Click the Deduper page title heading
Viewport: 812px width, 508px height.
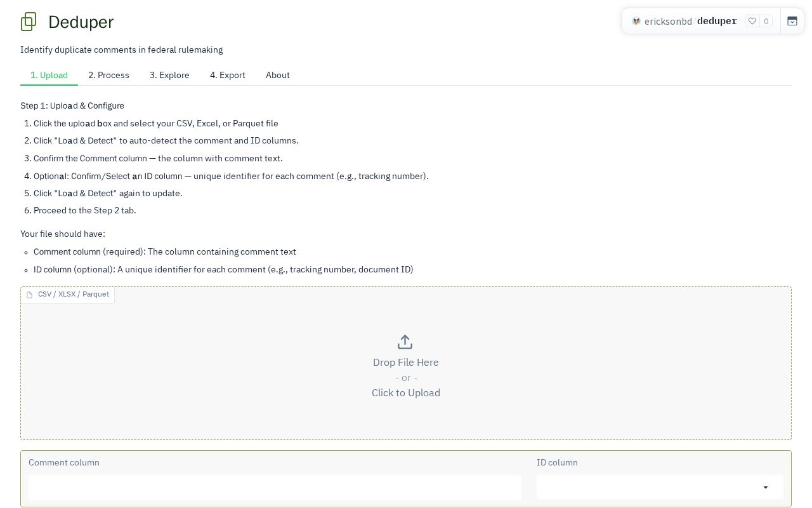pos(81,22)
